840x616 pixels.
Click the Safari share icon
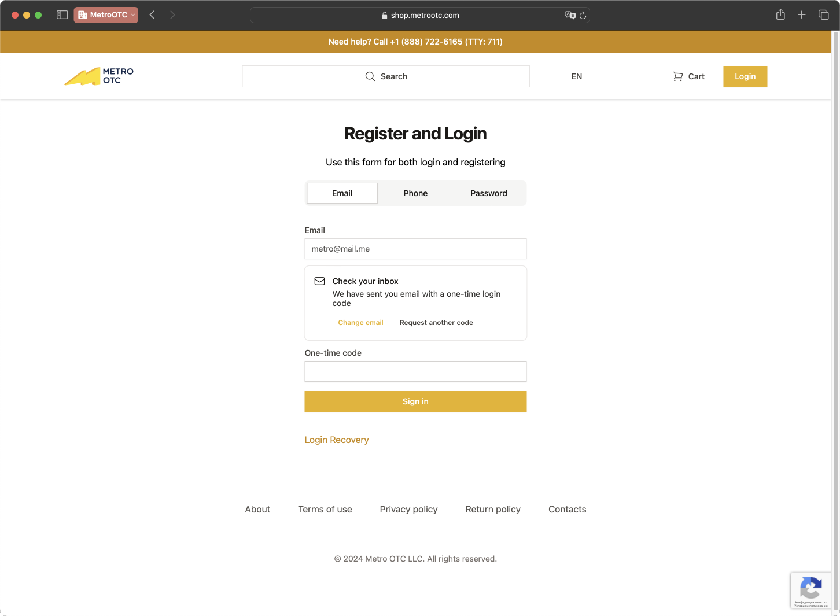click(x=780, y=14)
